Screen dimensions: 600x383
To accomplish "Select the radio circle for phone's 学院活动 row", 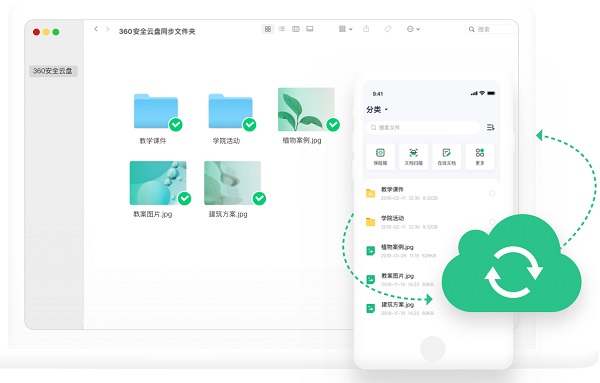I will (x=492, y=222).
